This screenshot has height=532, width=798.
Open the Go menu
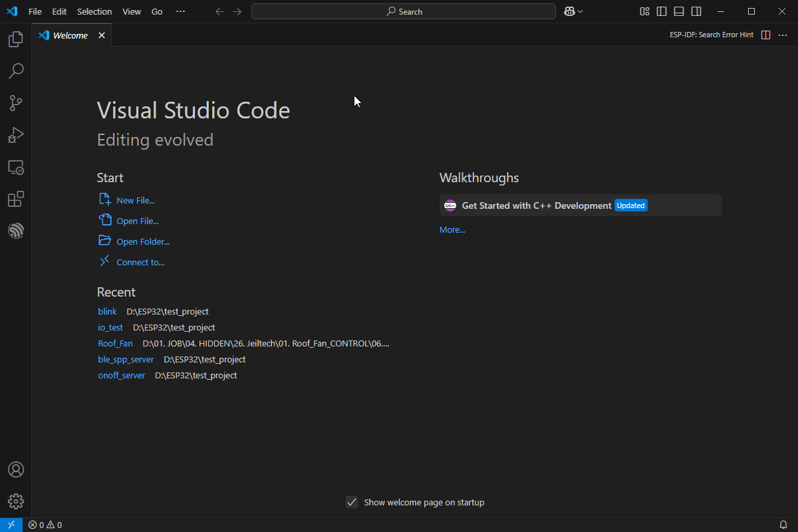click(x=157, y=11)
